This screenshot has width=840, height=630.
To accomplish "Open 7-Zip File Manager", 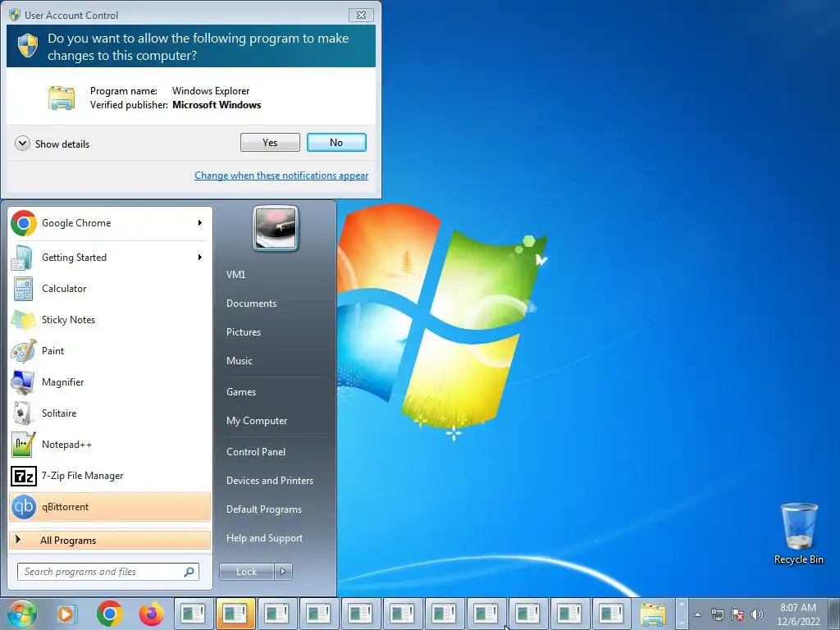I will click(110, 476).
